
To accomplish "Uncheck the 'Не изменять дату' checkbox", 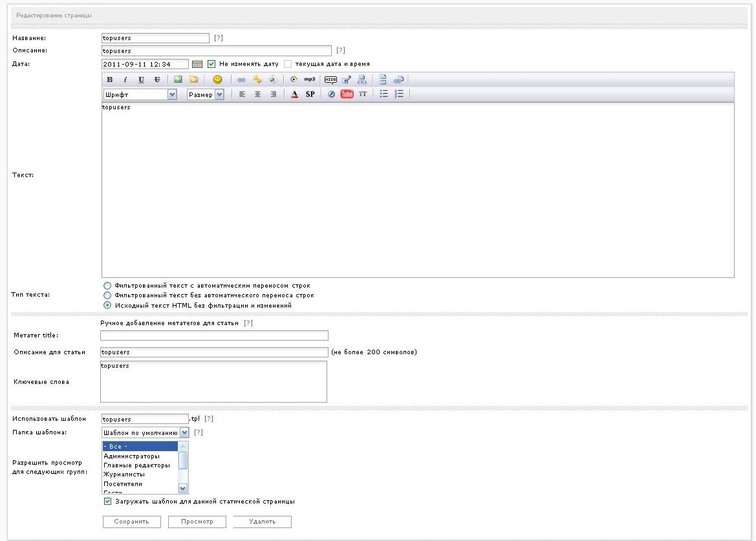I will coord(211,64).
